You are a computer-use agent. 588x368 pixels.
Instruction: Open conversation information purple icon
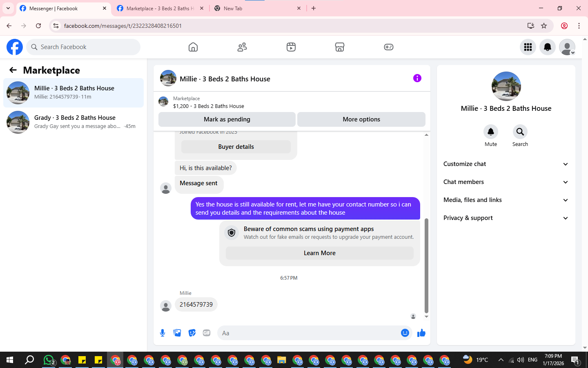[x=417, y=78]
